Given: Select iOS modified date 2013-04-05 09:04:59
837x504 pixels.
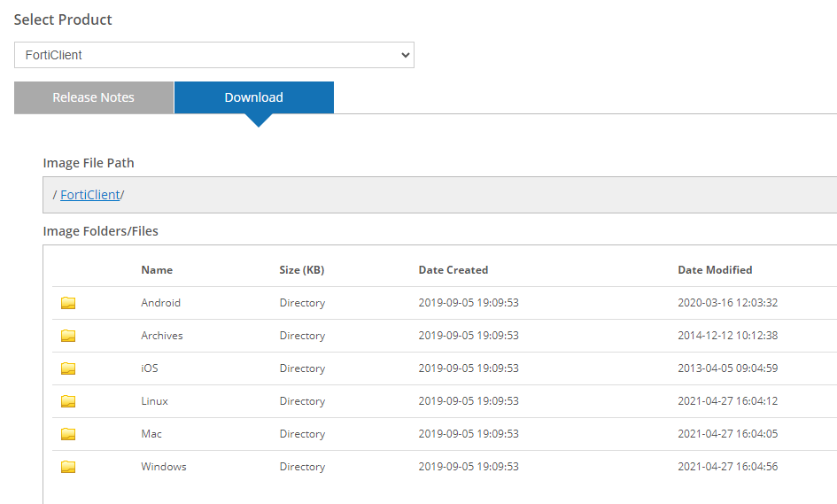Looking at the screenshot, I should pyautogui.click(x=727, y=368).
